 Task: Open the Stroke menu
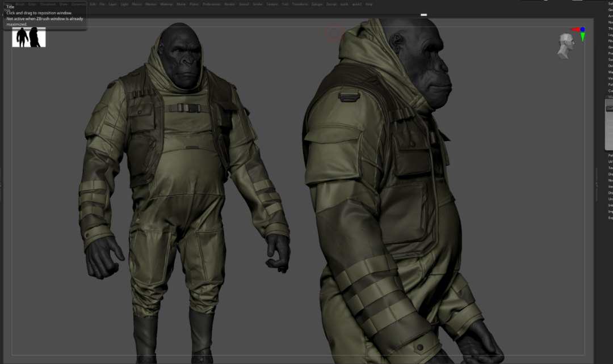point(257,5)
